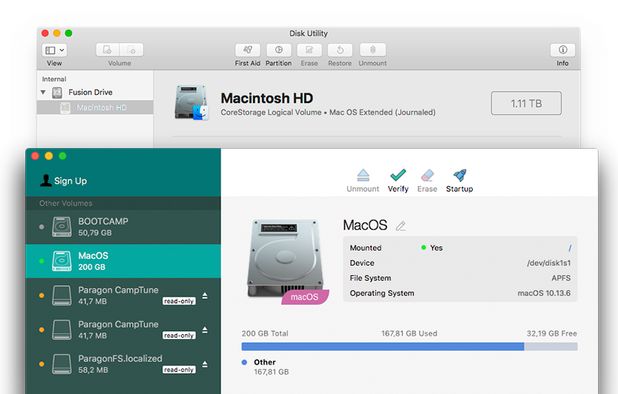
Task: Click the Startup rocket icon
Action: pyautogui.click(x=460, y=175)
